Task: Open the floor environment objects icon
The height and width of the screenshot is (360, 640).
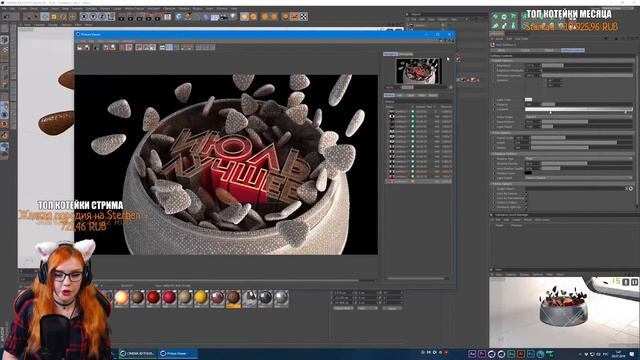Action: tap(215, 17)
